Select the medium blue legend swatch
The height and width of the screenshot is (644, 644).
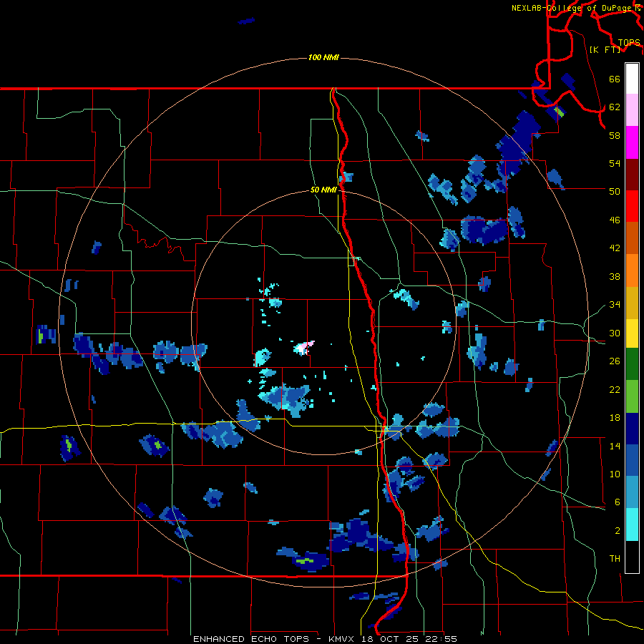point(632,460)
